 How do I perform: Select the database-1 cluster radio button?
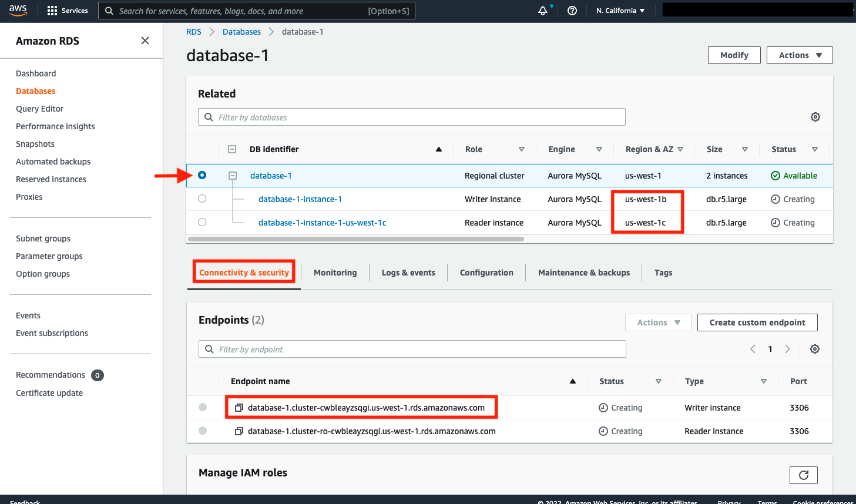[x=202, y=175]
